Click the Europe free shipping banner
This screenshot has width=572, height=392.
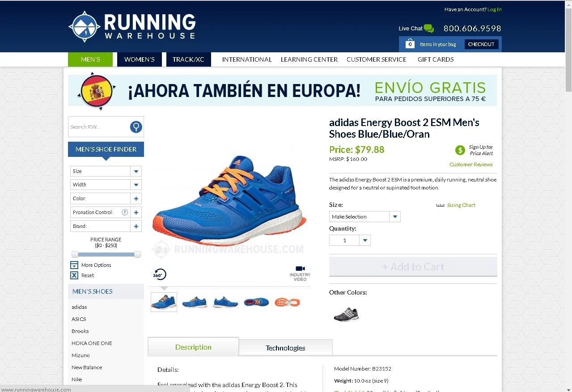click(283, 91)
